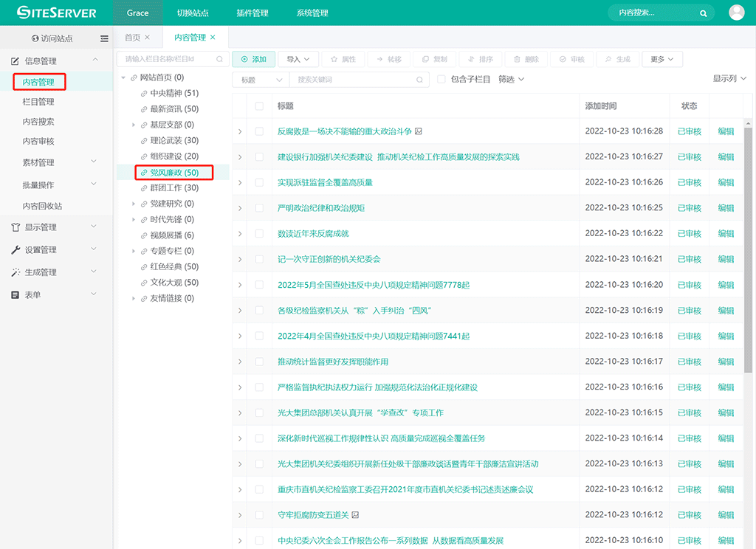Click the green 添加 button
The width and height of the screenshot is (756, 549).
[253, 59]
